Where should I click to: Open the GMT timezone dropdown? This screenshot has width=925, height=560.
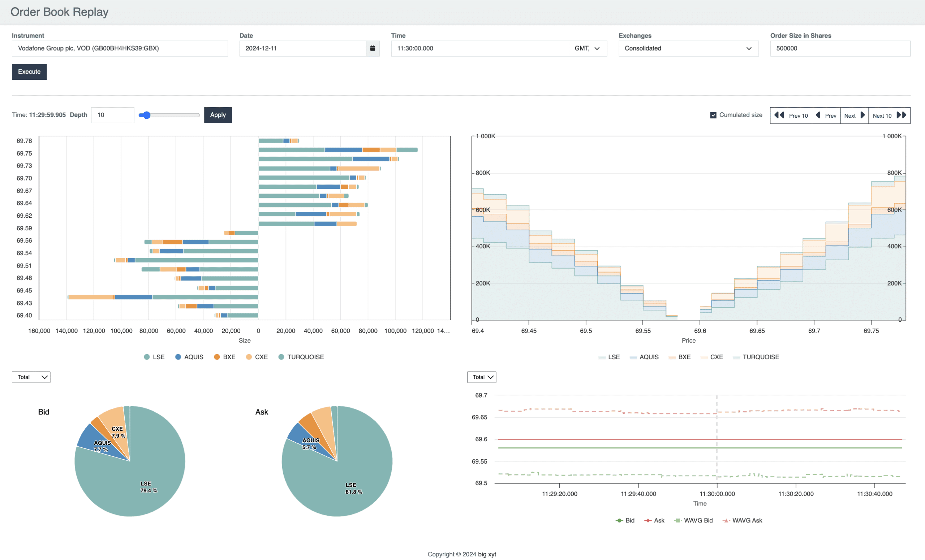pos(588,48)
